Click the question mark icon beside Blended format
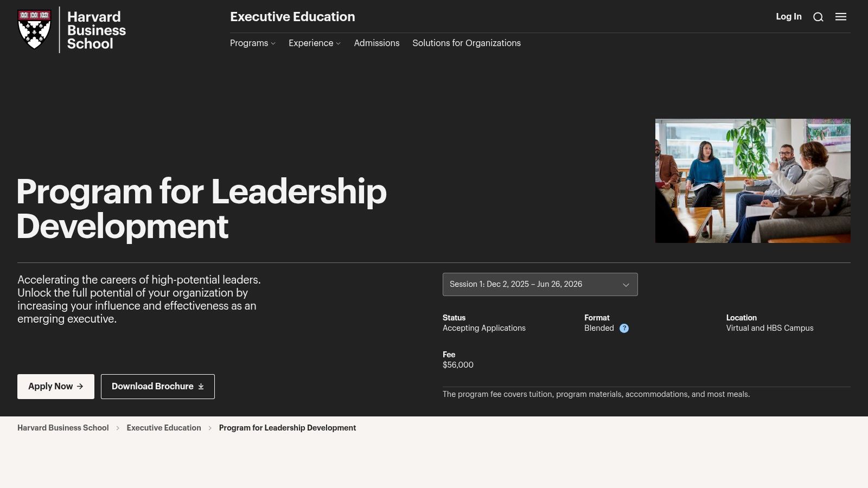This screenshot has width=868, height=488. pos(624,328)
